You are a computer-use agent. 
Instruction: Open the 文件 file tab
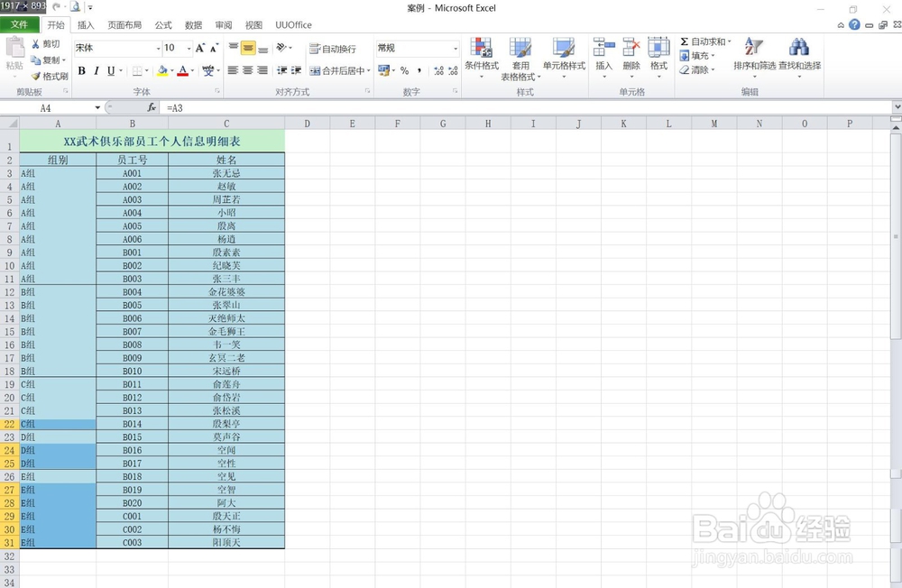19,24
